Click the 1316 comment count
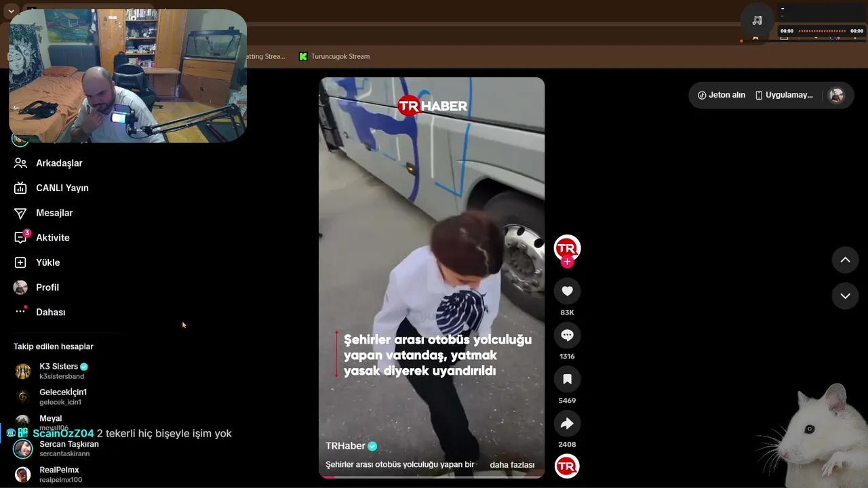 coord(567,357)
